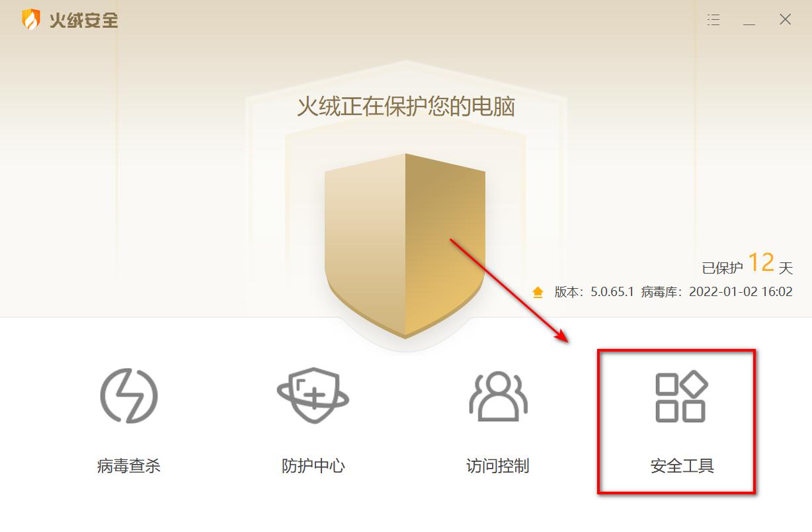Click the 火绒安全 title text
812x532 pixels.
click(x=83, y=20)
